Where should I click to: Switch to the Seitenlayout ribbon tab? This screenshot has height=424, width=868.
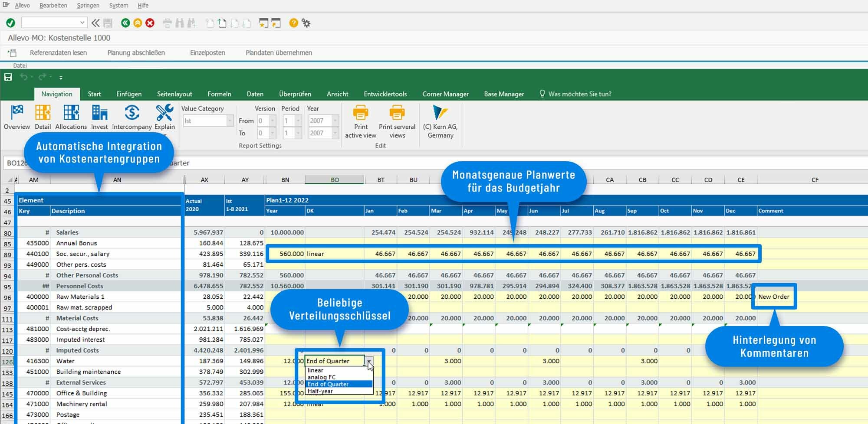174,94
